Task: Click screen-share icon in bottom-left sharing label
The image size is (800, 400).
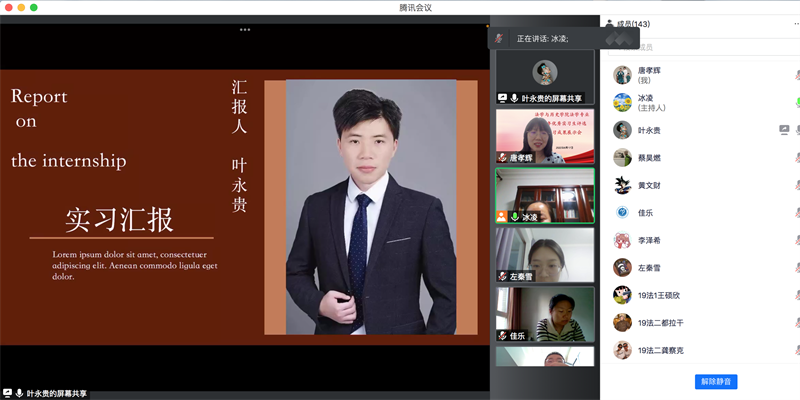Action: point(8,393)
